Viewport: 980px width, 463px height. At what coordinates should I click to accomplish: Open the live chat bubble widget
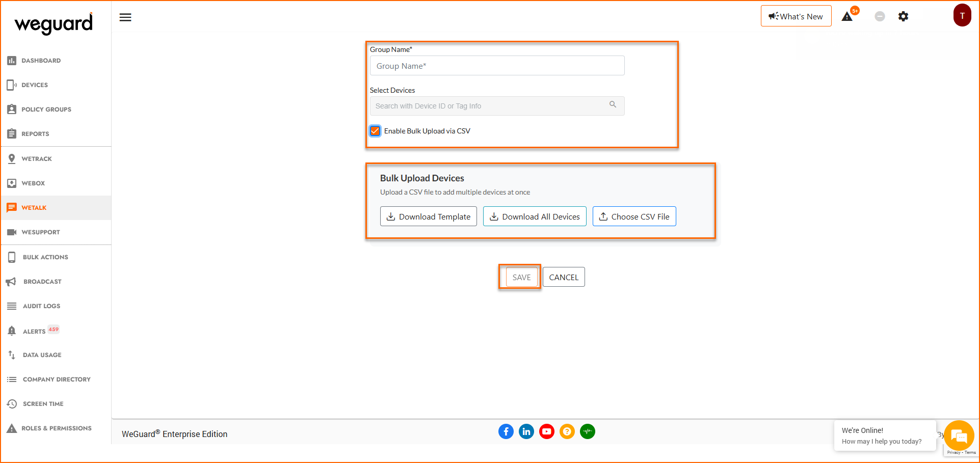point(959,435)
